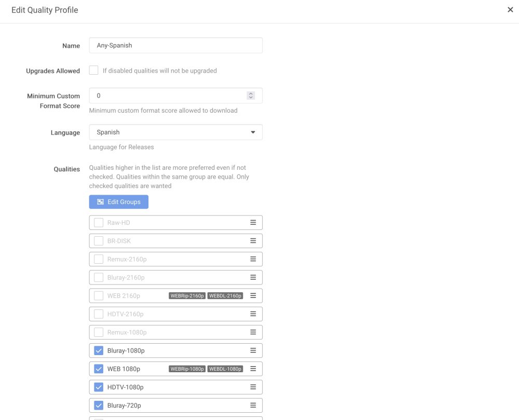Click the WEBRip-1080p tag

pos(187,369)
